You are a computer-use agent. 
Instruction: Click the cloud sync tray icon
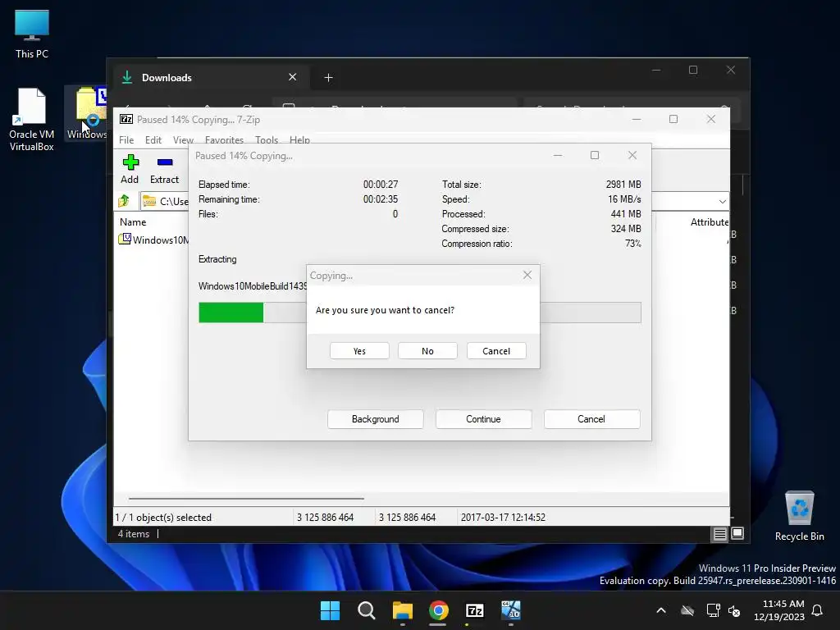point(687,610)
